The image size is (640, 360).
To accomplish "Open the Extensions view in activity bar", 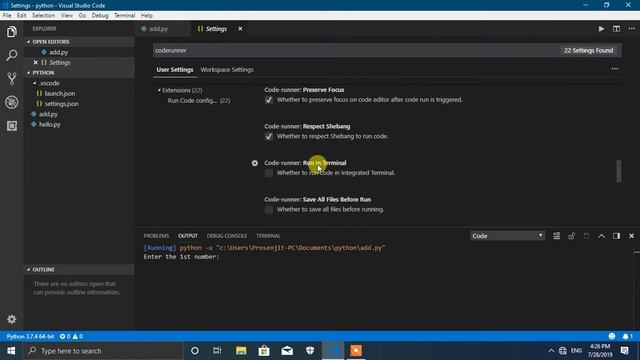I will coord(11,126).
